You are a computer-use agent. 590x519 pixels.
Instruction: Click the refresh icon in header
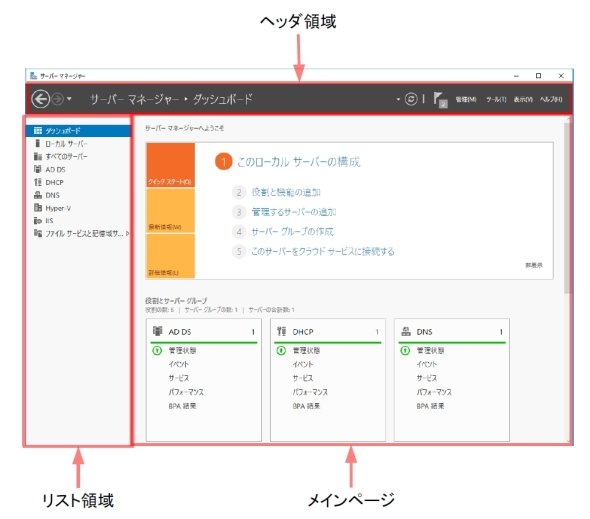tap(411, 99)
